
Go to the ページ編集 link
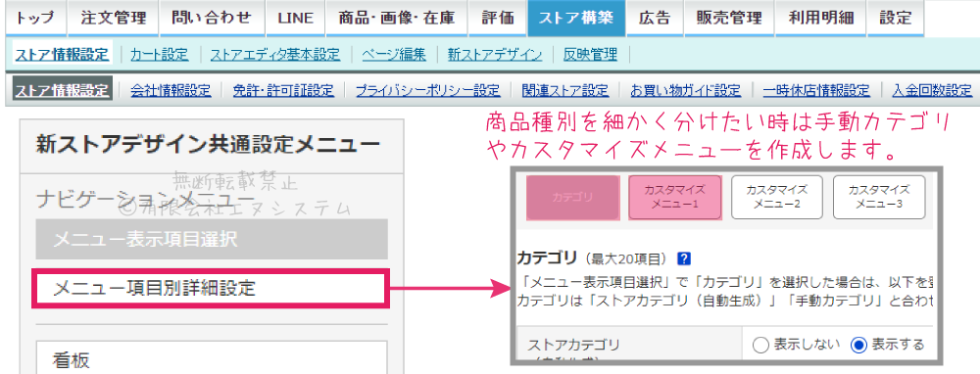[x=394, y=55]
